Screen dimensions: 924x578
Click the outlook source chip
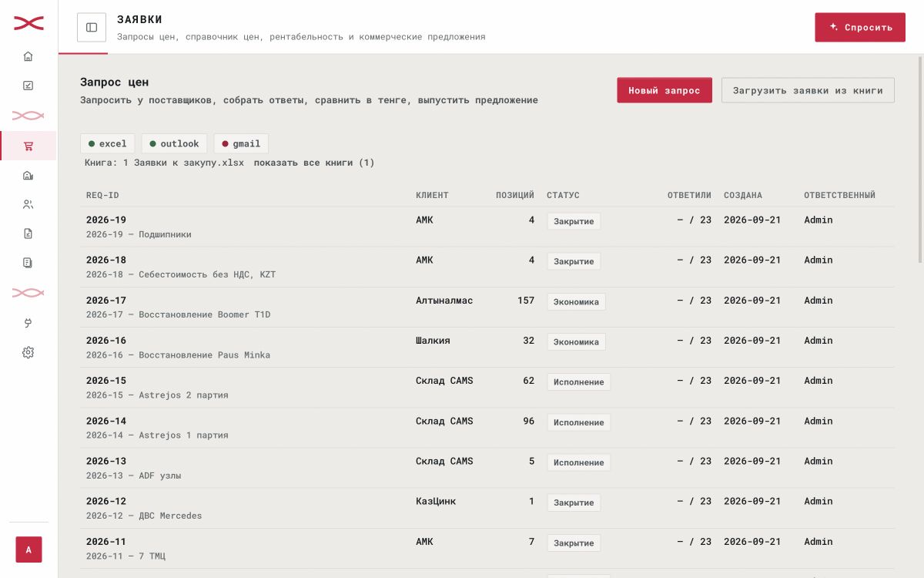pos(175,143)
